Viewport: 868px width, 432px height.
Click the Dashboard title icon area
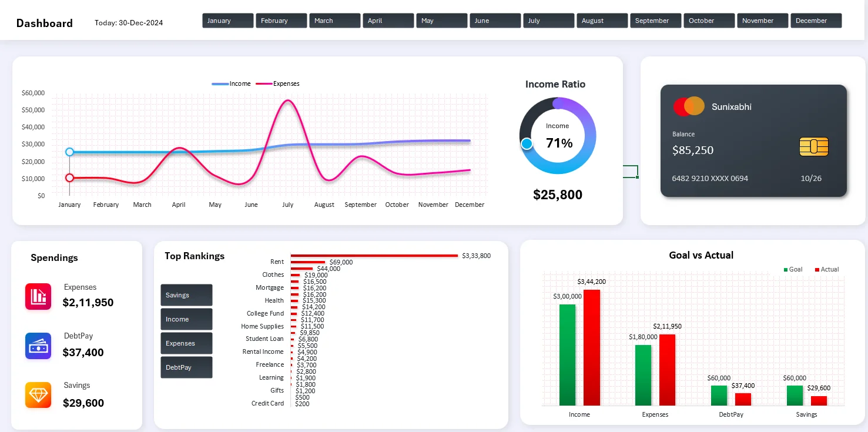[44, 23]
